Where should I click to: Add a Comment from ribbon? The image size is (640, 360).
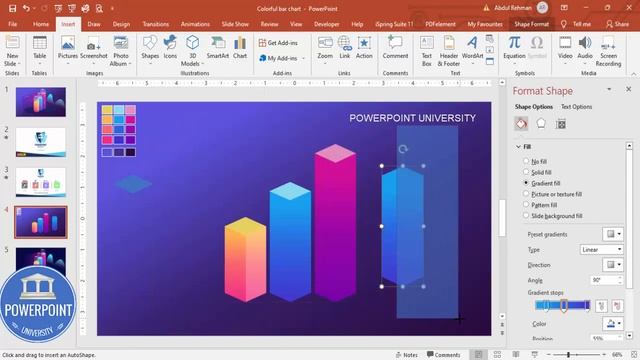point(395,48)
